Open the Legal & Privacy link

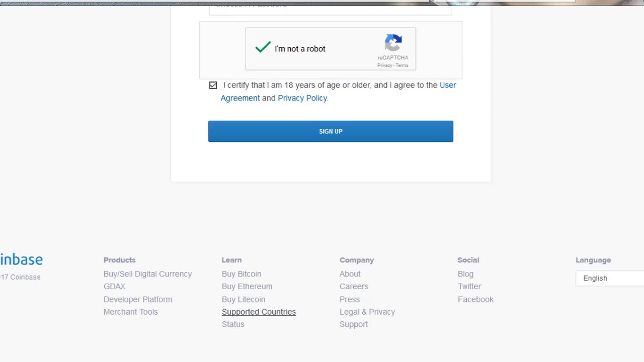(367, 312)
